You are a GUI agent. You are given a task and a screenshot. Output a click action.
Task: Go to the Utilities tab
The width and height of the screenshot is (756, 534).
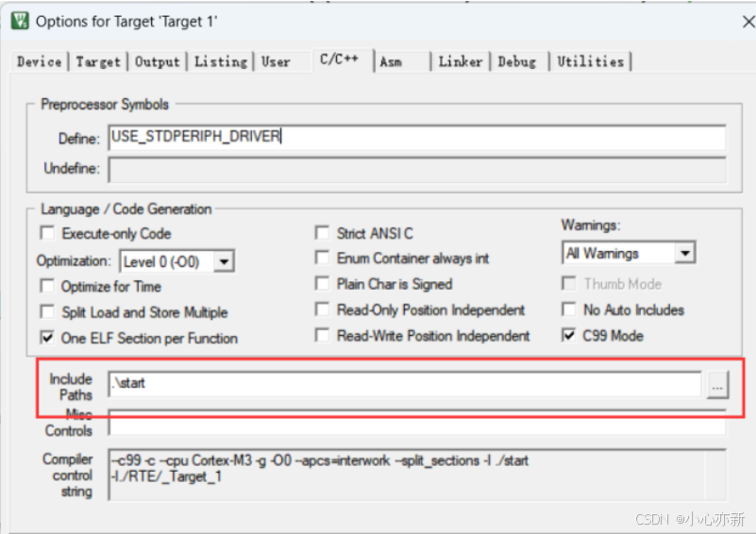click(x=591, y=61)
